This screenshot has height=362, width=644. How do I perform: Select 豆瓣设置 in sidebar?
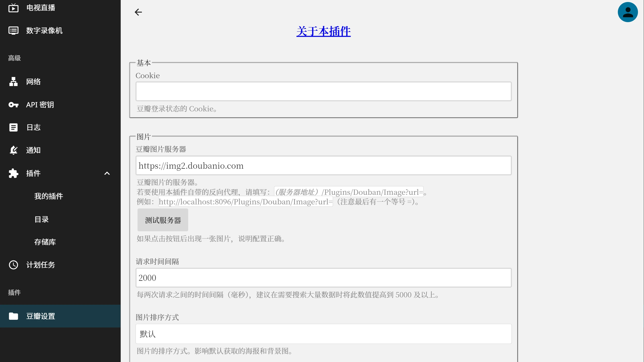pyautogui.click(x=60, y=316)
